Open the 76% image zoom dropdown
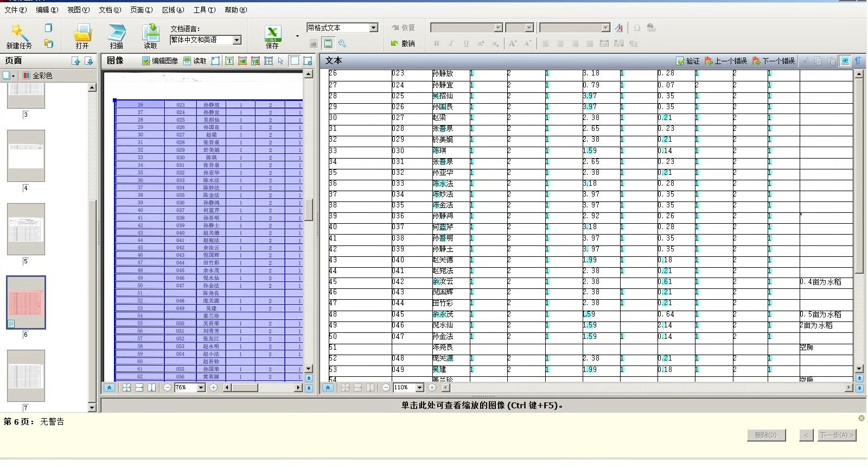The width and height of the screenshot is (868, 467). click(201, 388)
